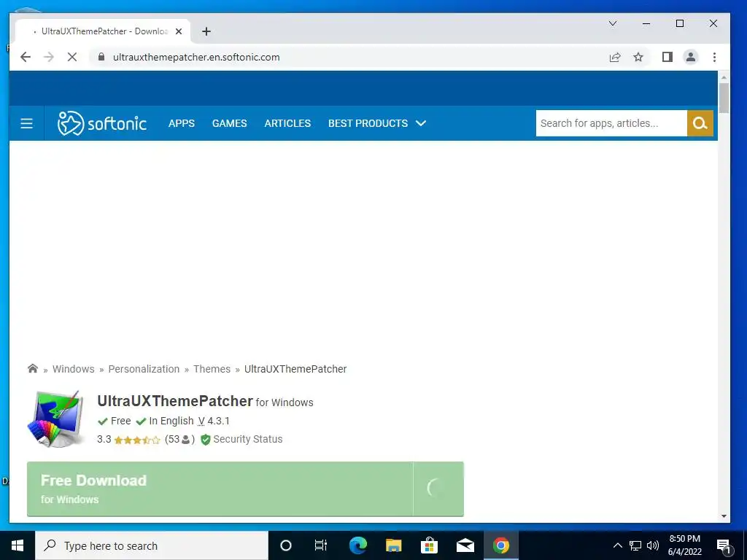Click the Chrome forward arrow
The height and width of the screenshot is (560, 747).
[49, 57]
